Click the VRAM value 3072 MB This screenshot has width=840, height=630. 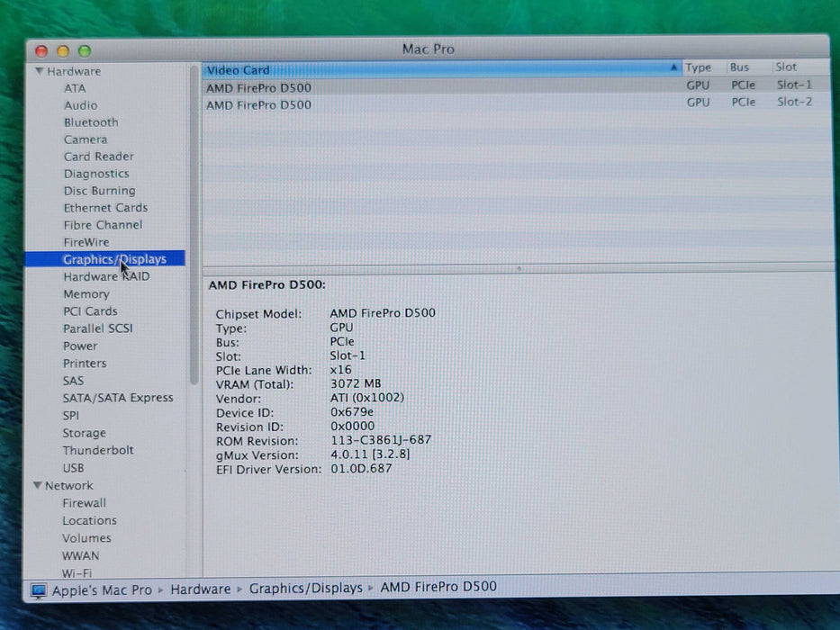[x=356, y=383]
